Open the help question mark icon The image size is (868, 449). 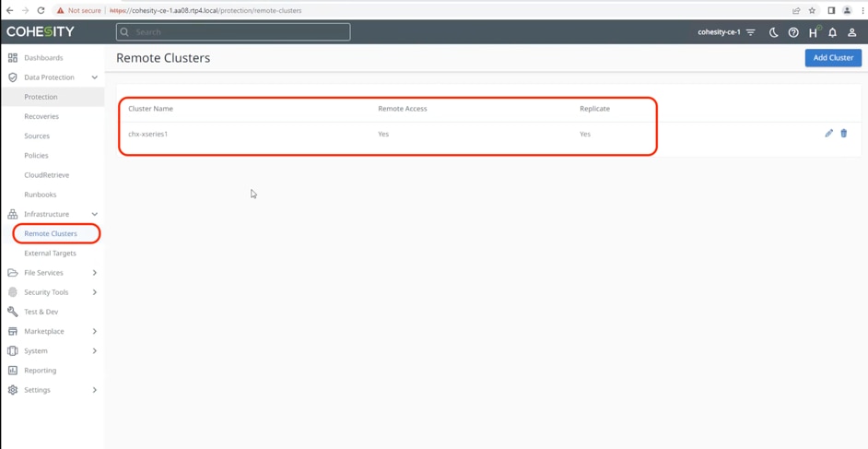793,32
